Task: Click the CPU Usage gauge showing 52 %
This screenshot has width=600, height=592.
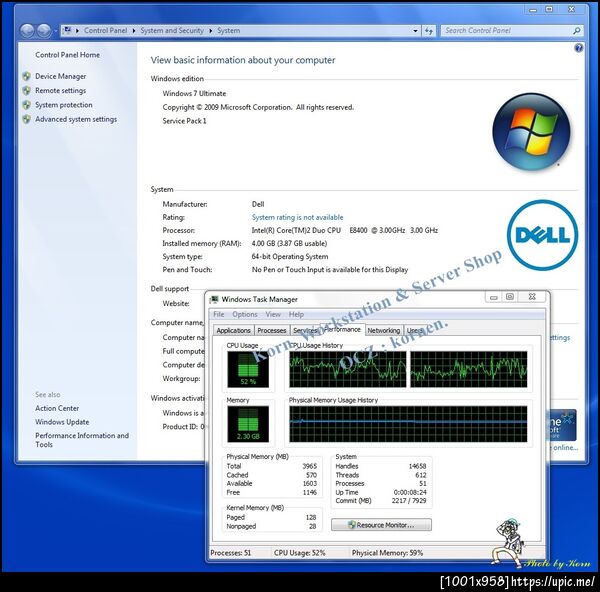Action: [248, 369]
